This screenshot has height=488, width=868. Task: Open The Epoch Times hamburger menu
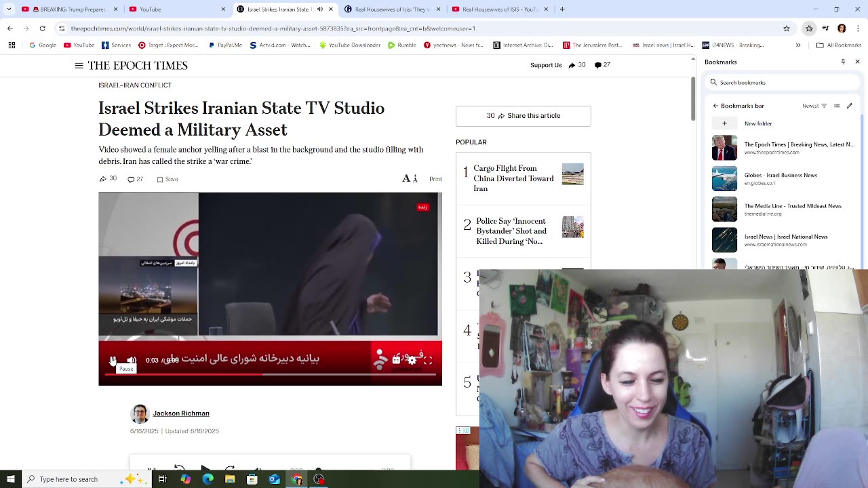click(79, 66)
